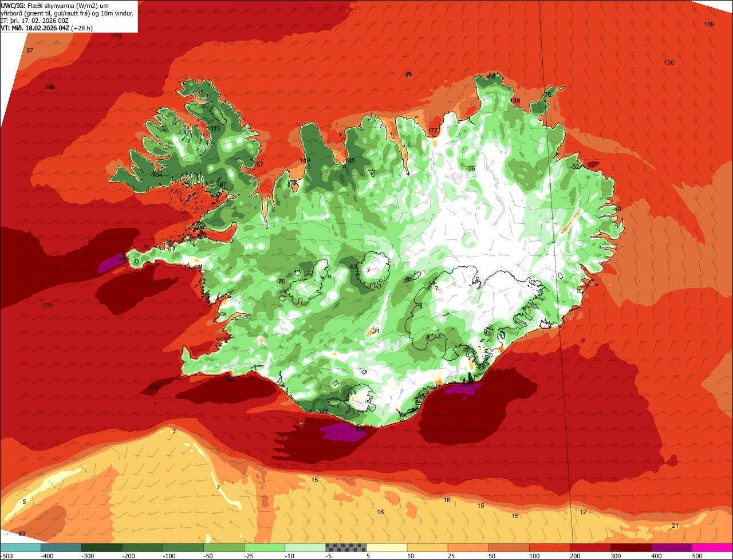Pick the legend swatch between -100 and -50
This screenshot has height=560, width=733.
(x=183, y=547)
